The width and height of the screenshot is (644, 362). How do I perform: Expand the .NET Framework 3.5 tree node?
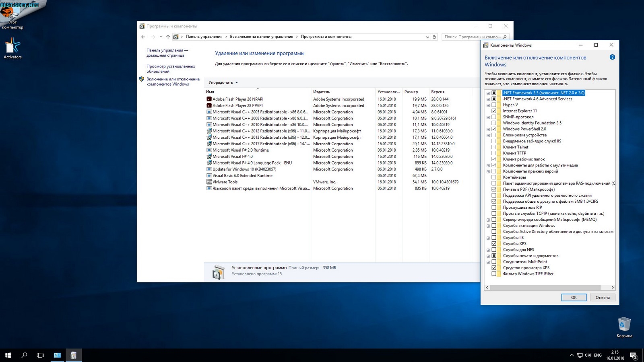488,93
